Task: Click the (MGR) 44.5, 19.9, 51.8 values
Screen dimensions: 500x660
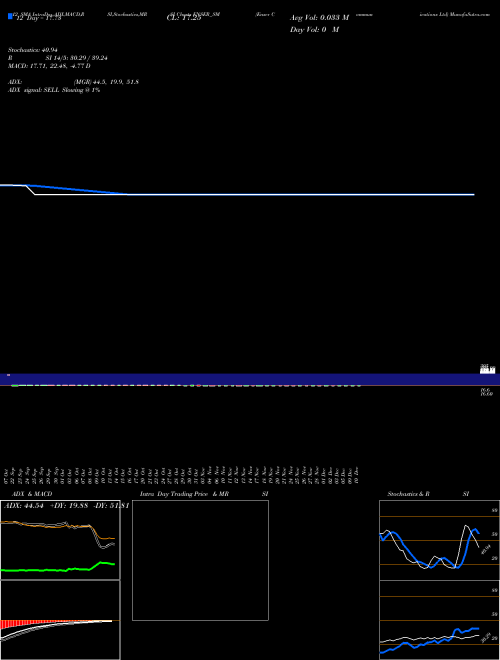Action: pyautogui.click(x=106, y=82)
